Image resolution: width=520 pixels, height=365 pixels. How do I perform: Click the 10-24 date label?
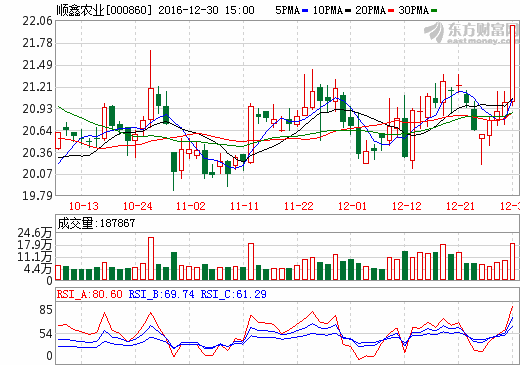point(137,206)
